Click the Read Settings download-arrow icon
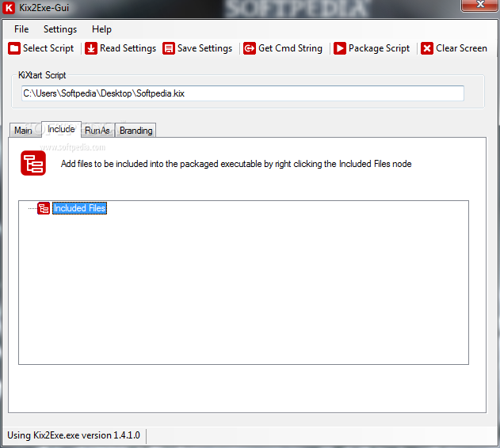Viewport: 500px width, 448px height. click(91, 48)
